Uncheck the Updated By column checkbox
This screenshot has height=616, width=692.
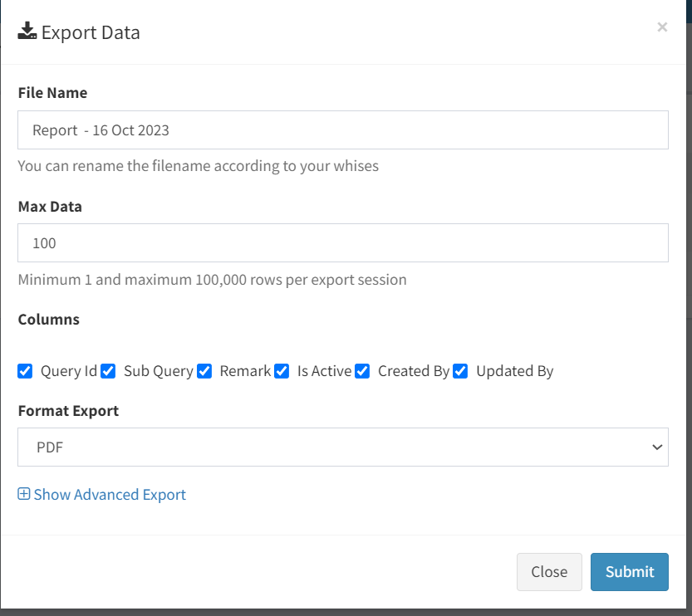460,371
